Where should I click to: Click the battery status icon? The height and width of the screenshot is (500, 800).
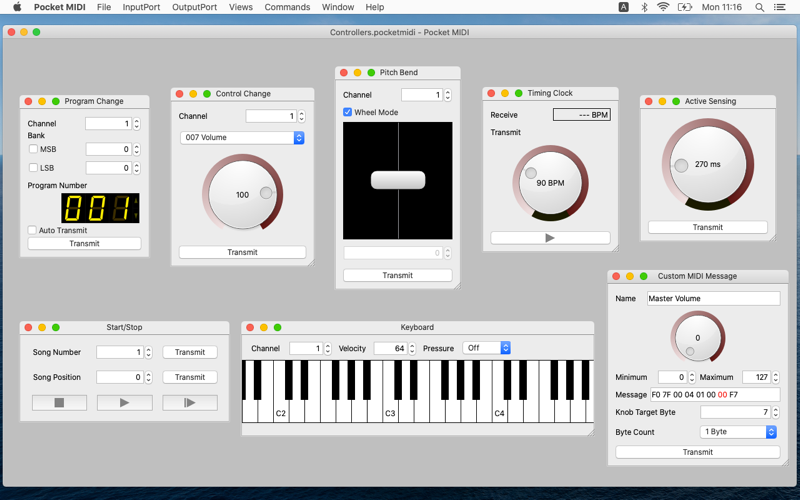point(685,7)
